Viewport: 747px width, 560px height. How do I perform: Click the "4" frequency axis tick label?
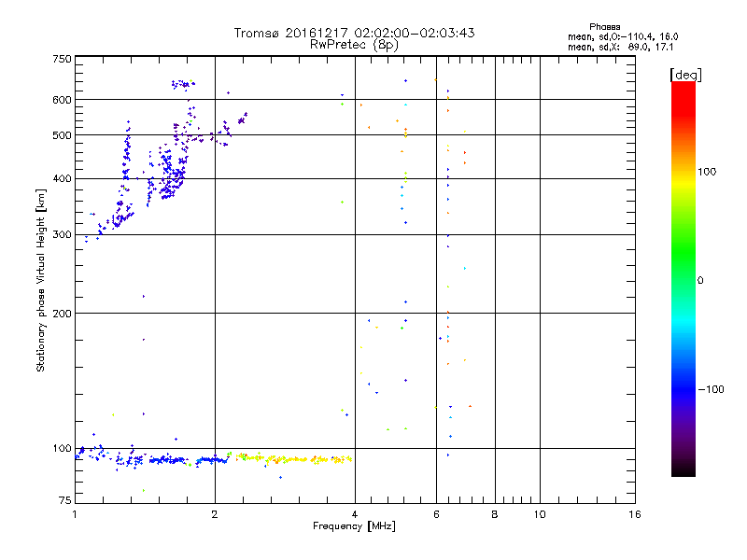(355, 514)
